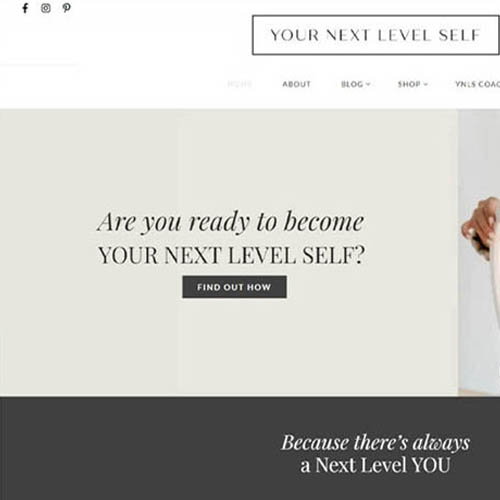This screenshot has width=500, height=500.
Task: Open the YNLS COACHING menu item
Action: (x=477, y=84)
